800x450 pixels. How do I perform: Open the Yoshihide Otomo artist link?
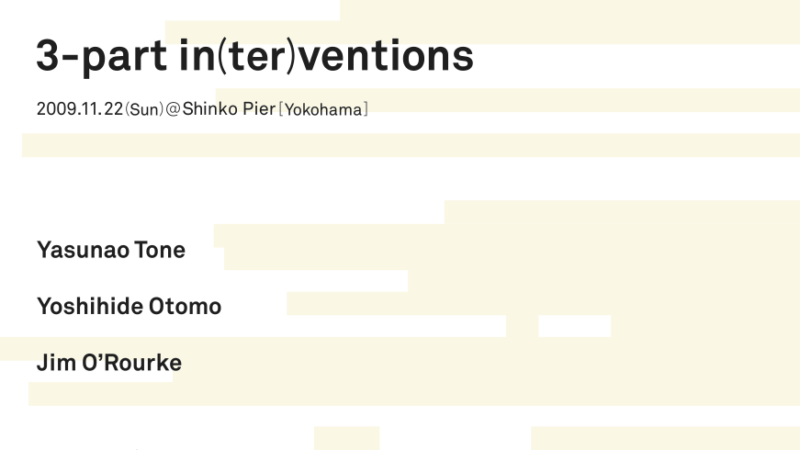tap(129, 306)
